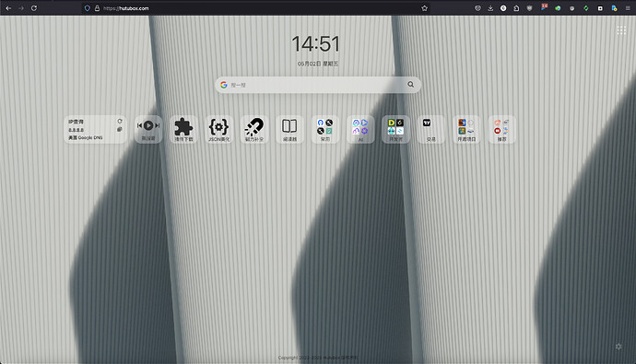This screenshot has width=636, height=364.
Task: Open the browser downloads panel
Action: point(490,8)
